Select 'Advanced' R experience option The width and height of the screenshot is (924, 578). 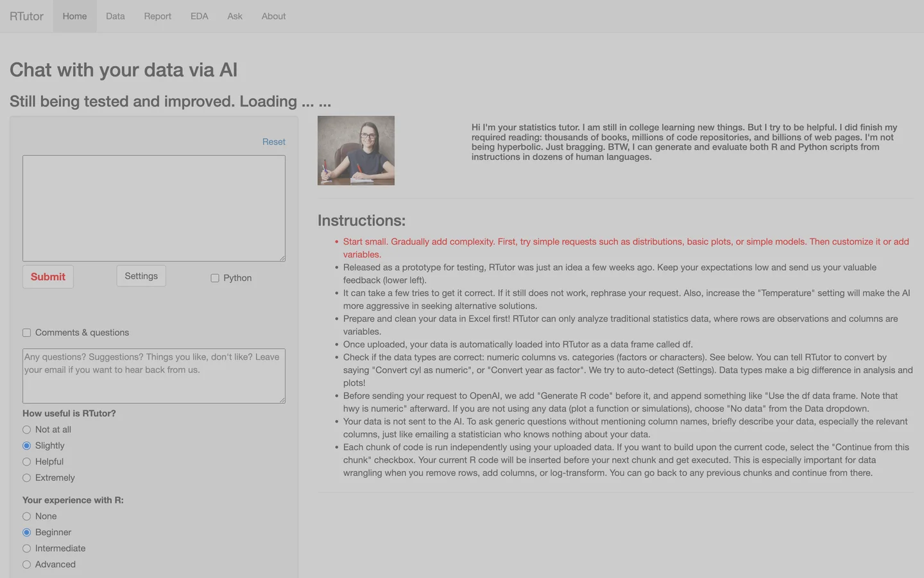pyautogui.click(x=27, y=565)
